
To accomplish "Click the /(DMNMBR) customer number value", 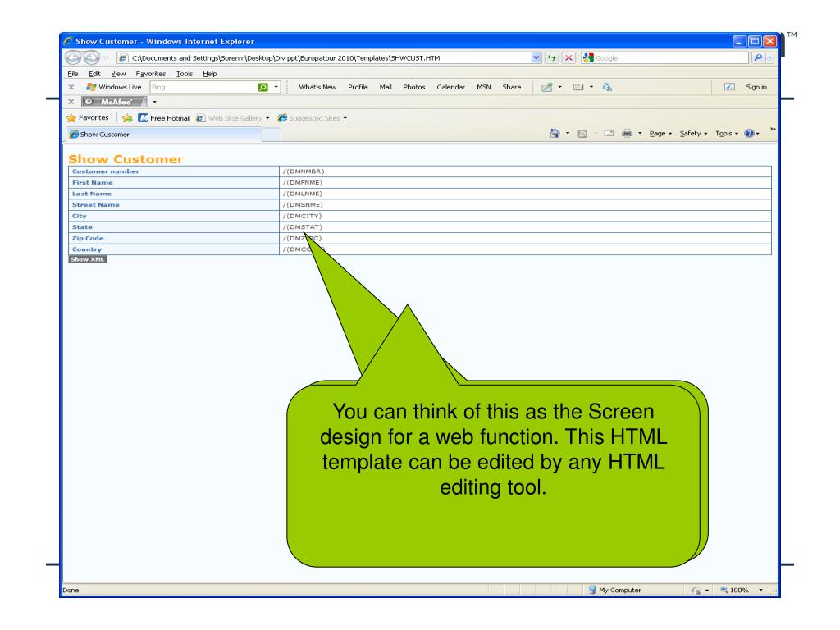I will [x=304, y=171].
